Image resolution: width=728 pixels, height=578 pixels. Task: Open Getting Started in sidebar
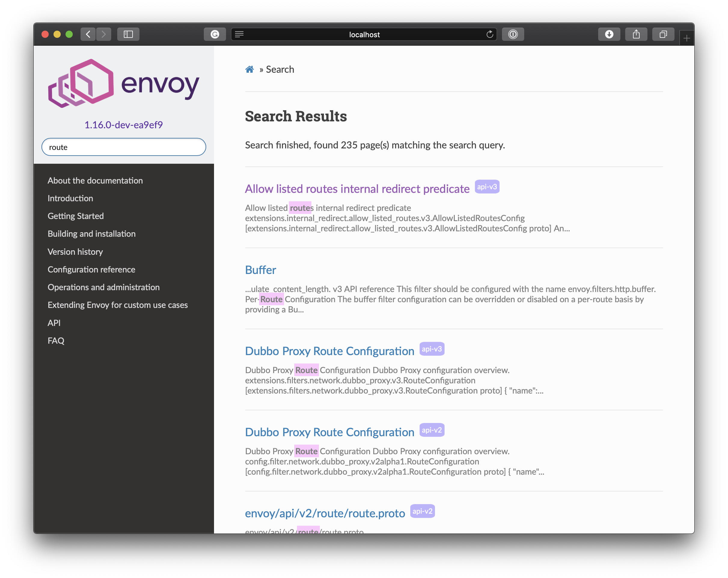tap(76, 216)
